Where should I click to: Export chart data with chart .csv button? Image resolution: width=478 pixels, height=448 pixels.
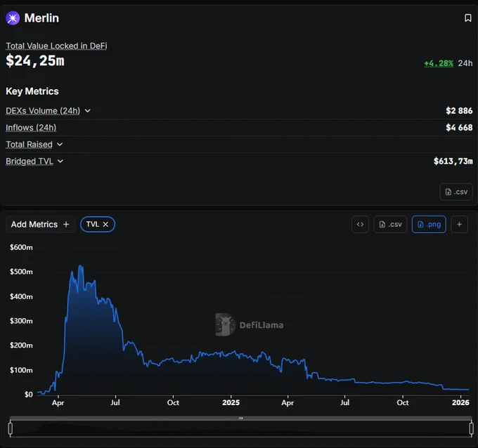tap(390, 225)
